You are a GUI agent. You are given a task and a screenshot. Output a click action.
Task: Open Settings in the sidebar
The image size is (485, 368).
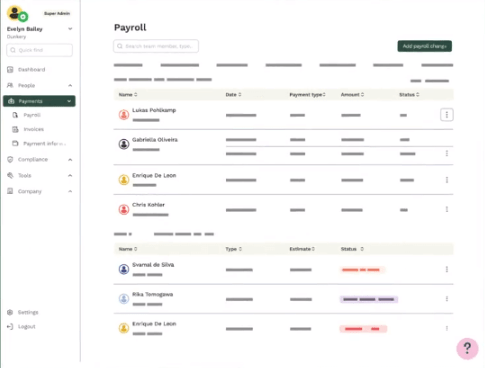pos(28,312)
